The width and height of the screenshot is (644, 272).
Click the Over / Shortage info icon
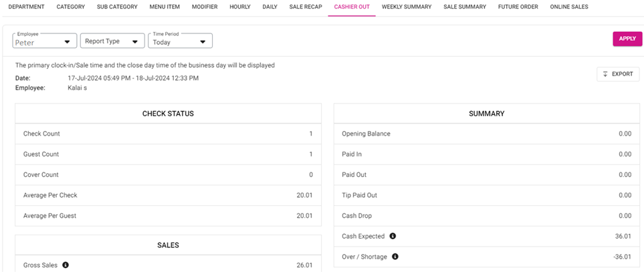pos(395,257)
